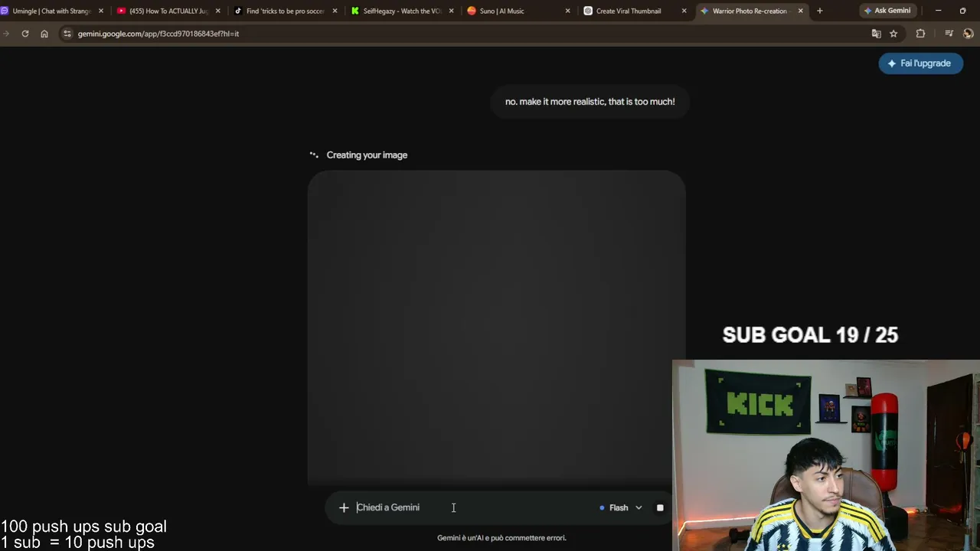Select the Warrior Photo Re-creation tab
This screenshot has height=551, width=980.
click(750, 11)
